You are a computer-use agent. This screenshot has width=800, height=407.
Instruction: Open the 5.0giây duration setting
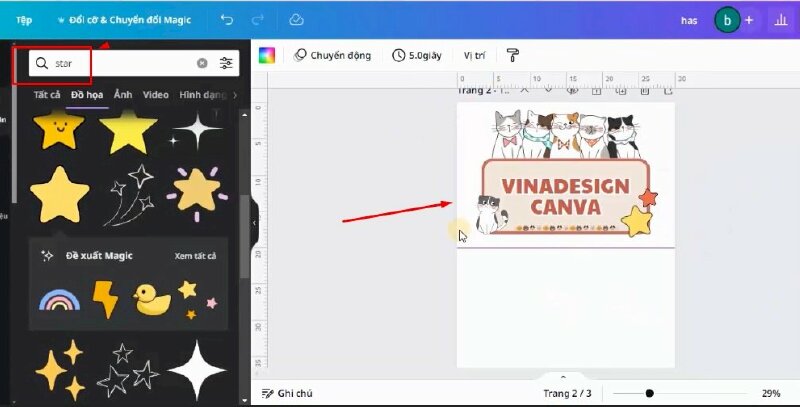coord(419,55)
